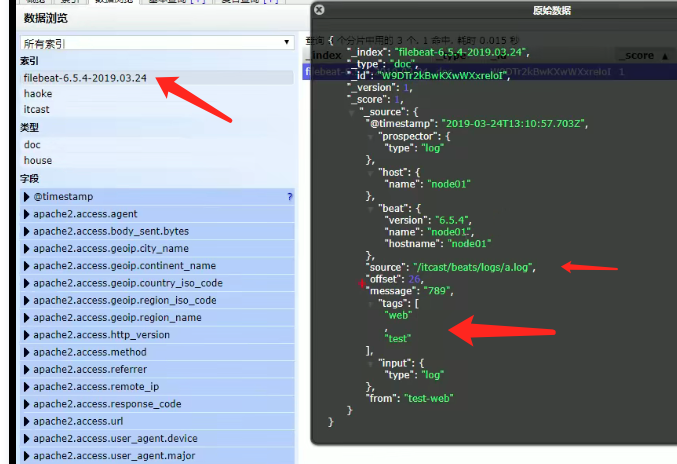Select the filebeat result row in table

(490, 72)
